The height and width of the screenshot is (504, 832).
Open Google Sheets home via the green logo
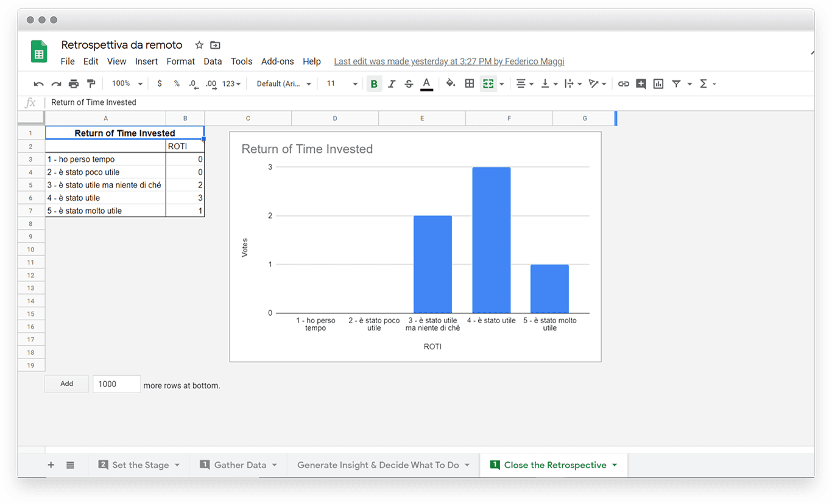coord(39,52)
